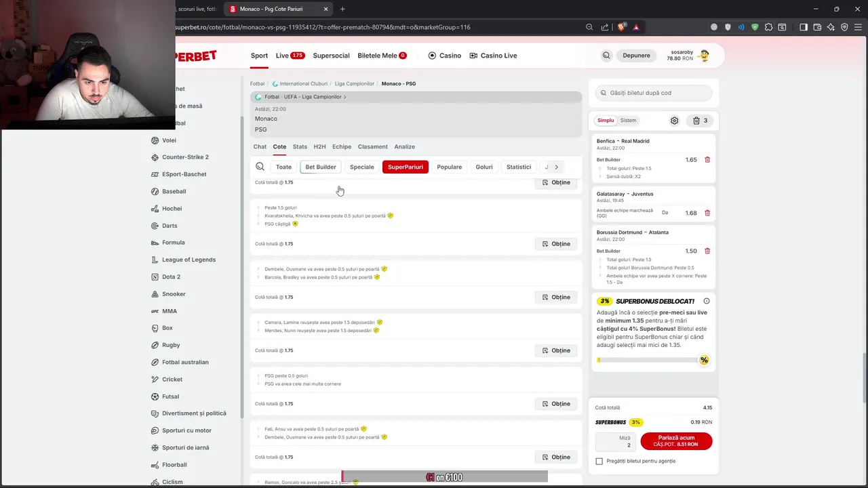Select the MMA icon
The height and width of the screenshot is (488, 868).
155,311
